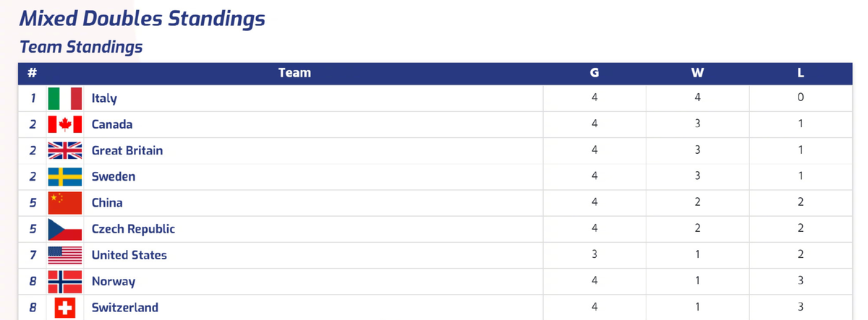
Task: Click the G games column header
Action: [594, 72]
